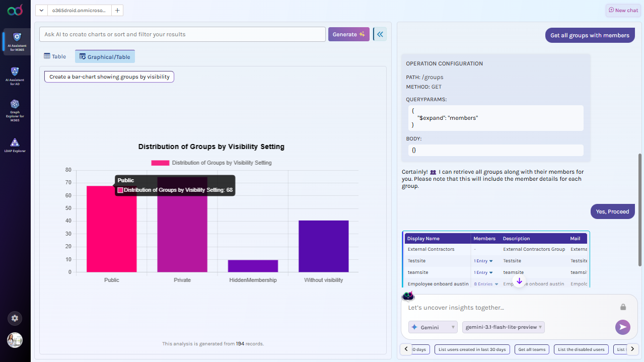Viewport: 644px width, 362px height.
Task: Click the Ask AI chart input field
Action: 182,34
